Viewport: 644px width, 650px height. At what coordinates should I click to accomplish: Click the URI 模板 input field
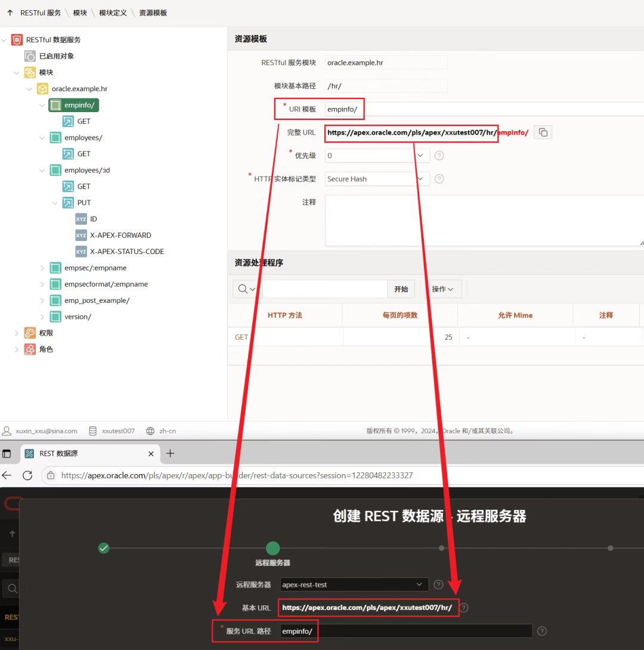[x=484, y=109]
